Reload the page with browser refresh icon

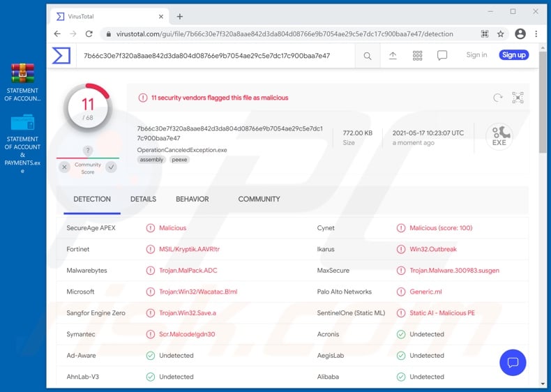(x=89, y=33)
